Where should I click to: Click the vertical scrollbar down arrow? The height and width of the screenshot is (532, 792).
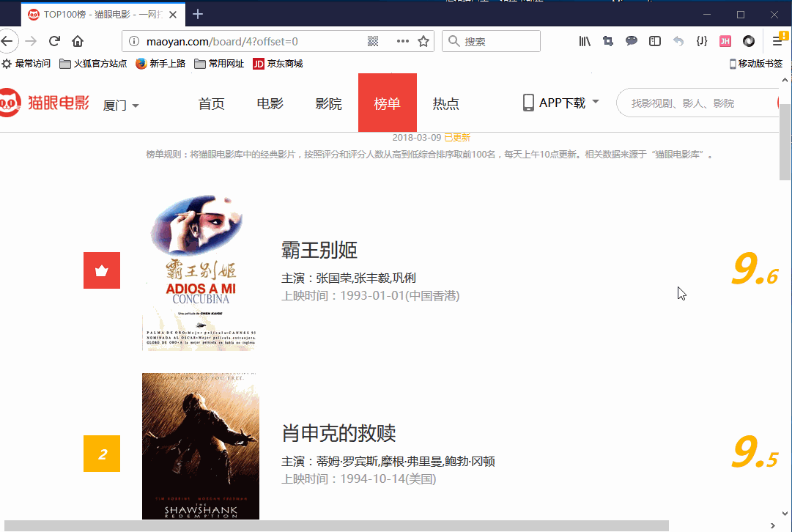pyautogui.click(x=785, y=513)
